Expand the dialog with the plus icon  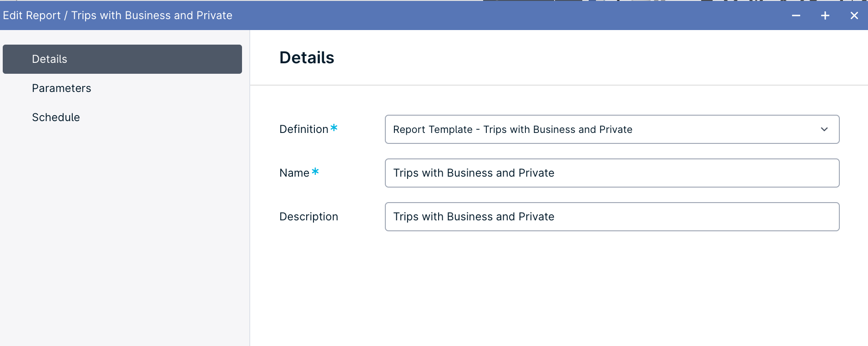pos(825,15)
